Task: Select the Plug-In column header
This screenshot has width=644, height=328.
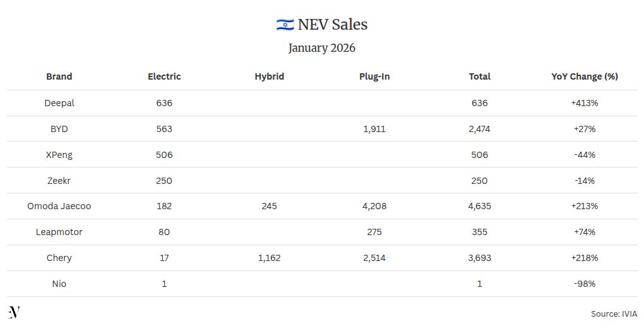Action: (374, 76)
